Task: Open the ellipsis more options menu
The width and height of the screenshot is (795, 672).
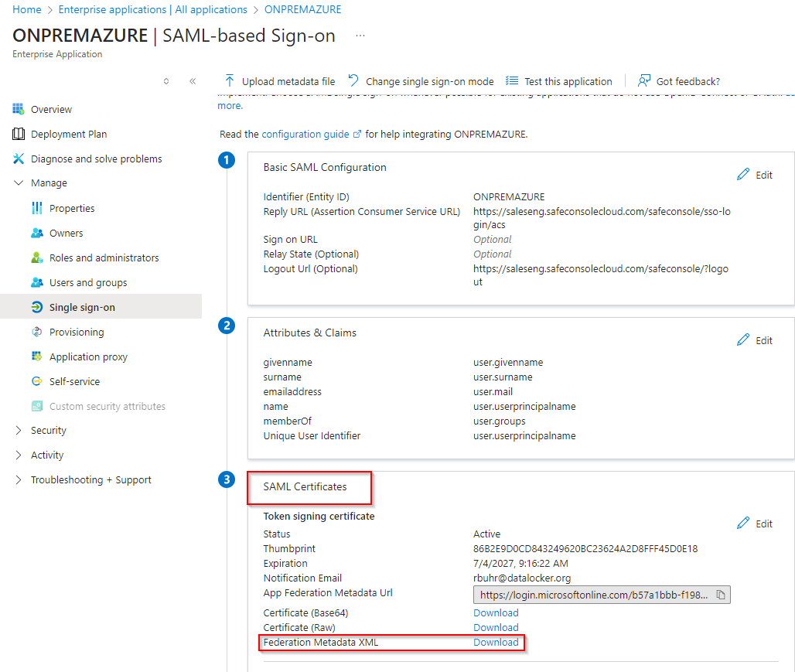Action: point(360,36)
